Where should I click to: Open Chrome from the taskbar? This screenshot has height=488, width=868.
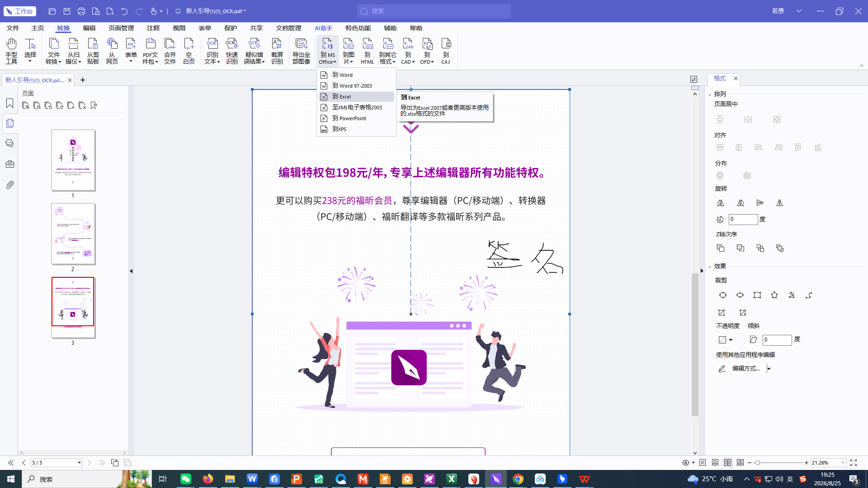518,479
